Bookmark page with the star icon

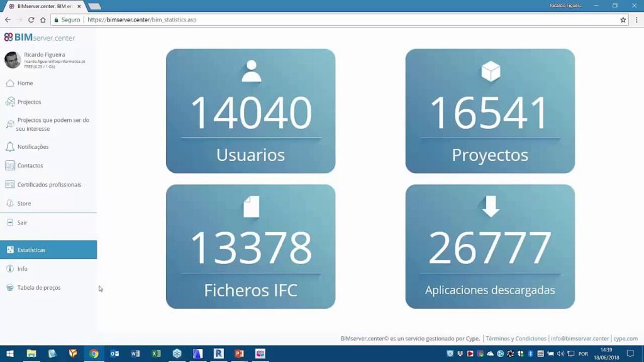(623, 20)
